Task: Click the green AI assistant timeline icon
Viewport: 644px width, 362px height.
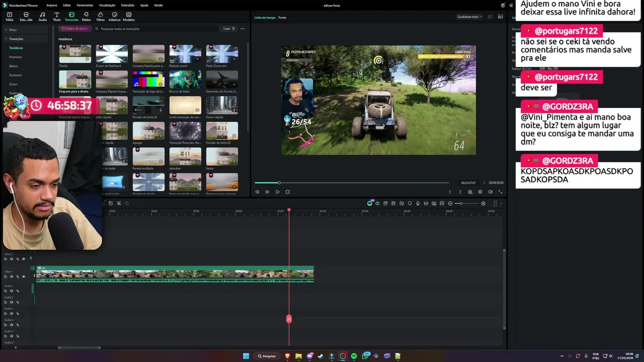Action: click(370, 203)
